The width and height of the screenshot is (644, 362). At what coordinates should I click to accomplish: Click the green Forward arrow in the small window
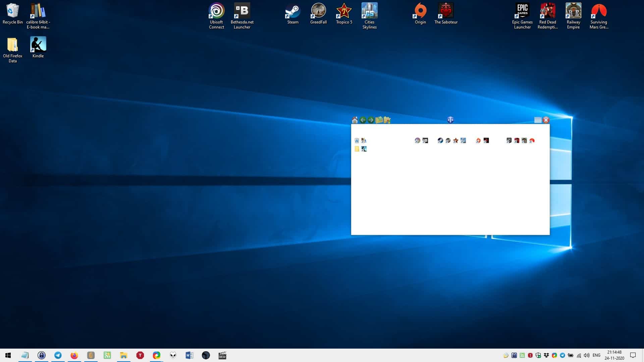(371, 120)
